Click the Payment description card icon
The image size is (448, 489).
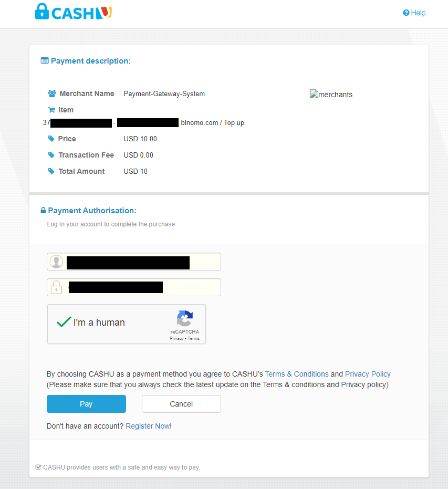(x=44, y=60)
